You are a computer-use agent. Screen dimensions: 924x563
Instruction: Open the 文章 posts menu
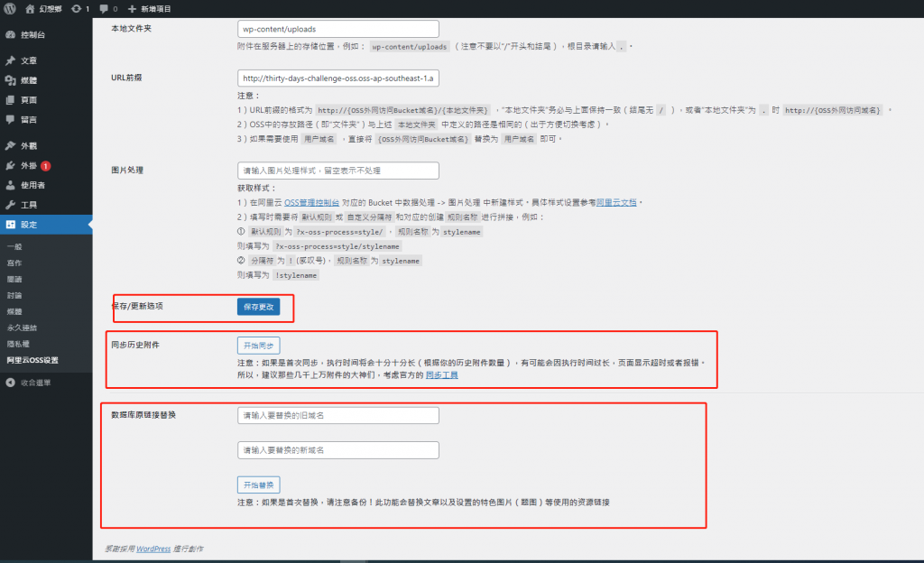click(46, 60)
